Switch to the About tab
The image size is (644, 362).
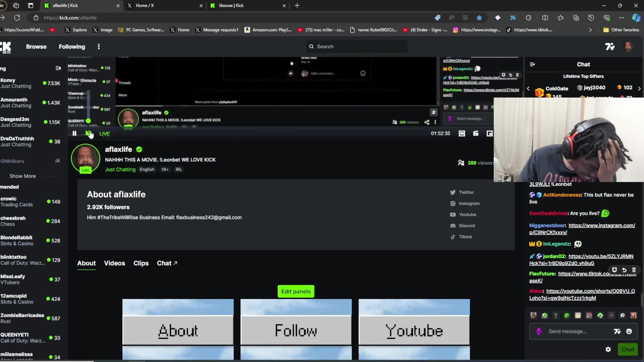click(86, 263)
